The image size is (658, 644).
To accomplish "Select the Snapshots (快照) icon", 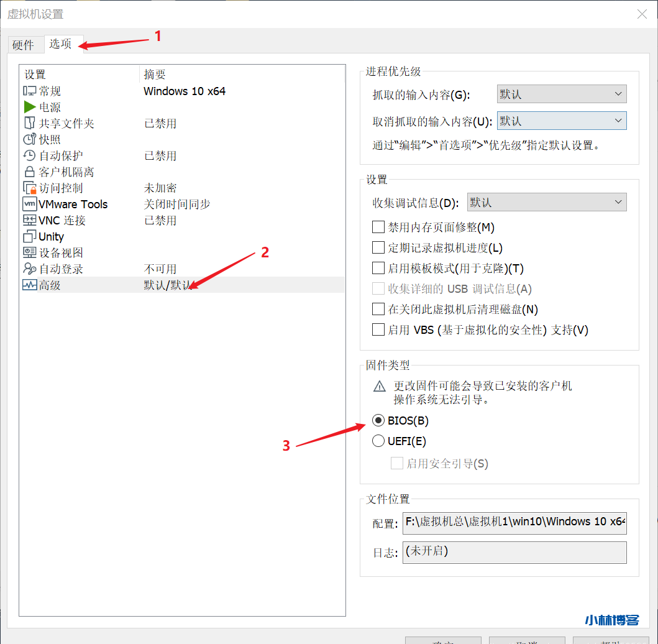I will (29, 139).
